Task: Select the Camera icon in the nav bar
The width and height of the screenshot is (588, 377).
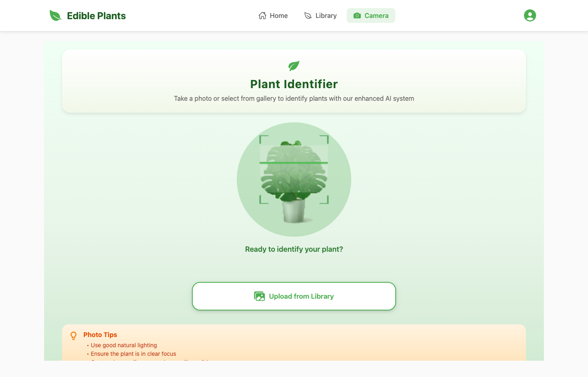Action: click(x=357, y=15)
